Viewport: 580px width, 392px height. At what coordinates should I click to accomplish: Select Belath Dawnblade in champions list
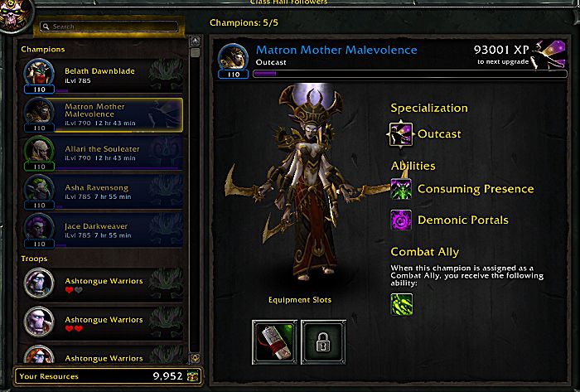pyautogui.click(x=102, y=75)
